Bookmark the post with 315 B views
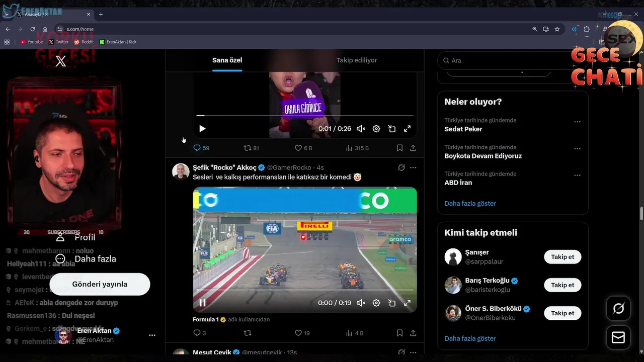This screenshot has width=644, height=362. click(x=399, y=148)
